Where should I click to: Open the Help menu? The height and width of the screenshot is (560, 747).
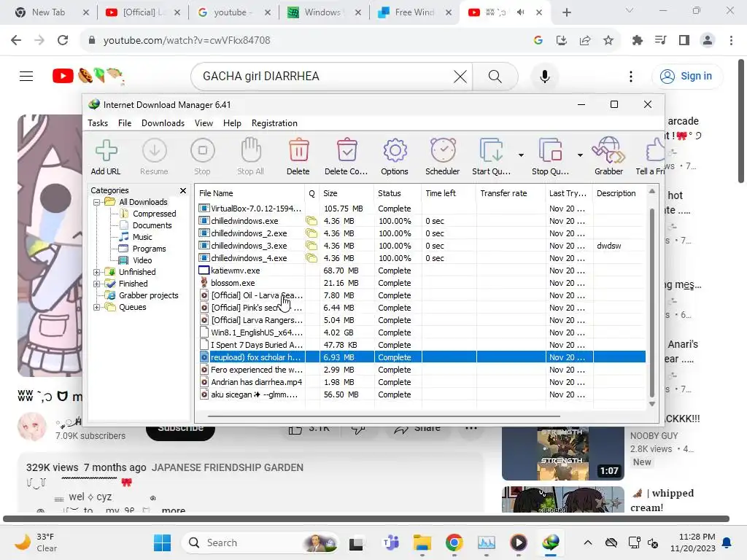232,123
